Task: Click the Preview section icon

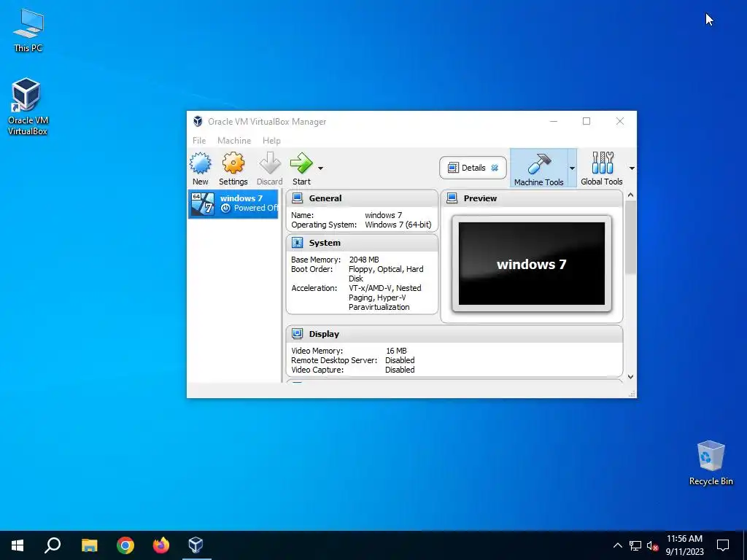Action: (452, 198)
